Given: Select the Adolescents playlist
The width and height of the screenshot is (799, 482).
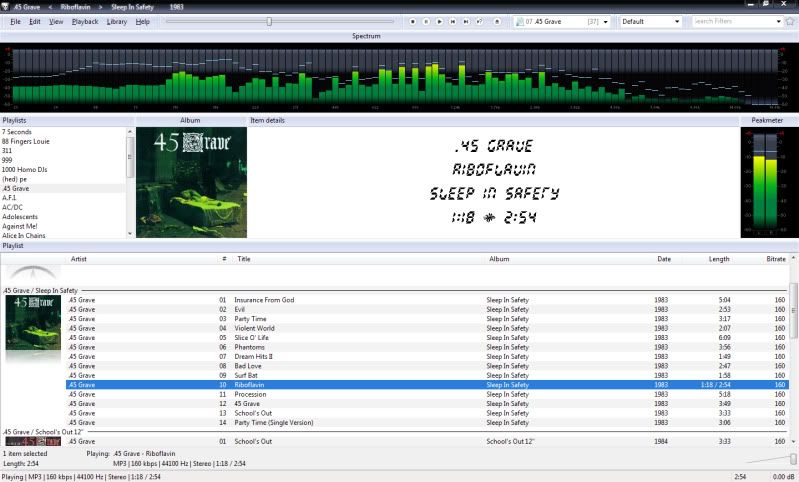Looking at the screenshot, I should [62, 217].
